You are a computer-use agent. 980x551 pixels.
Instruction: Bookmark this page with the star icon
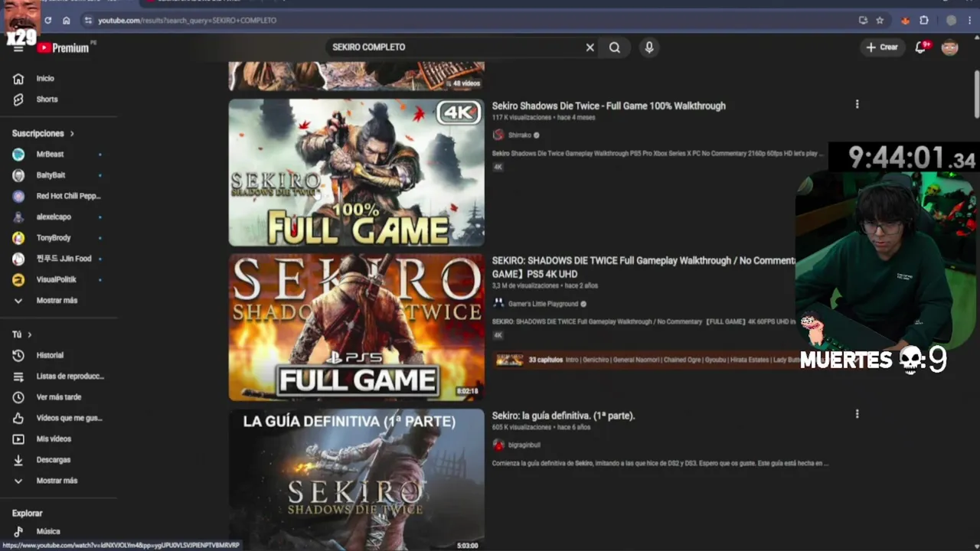[x=880, y=21]
